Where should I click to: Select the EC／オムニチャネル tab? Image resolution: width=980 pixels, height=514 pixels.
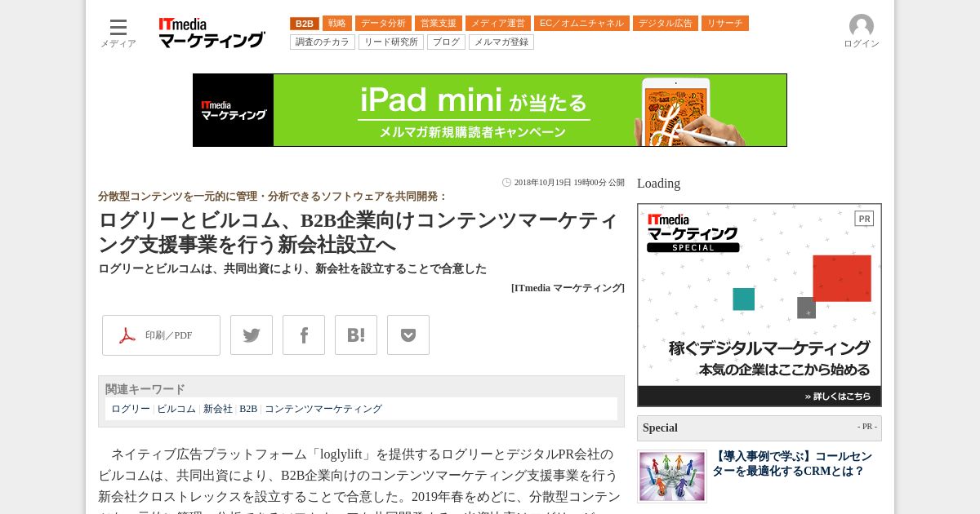coord(581,24)
